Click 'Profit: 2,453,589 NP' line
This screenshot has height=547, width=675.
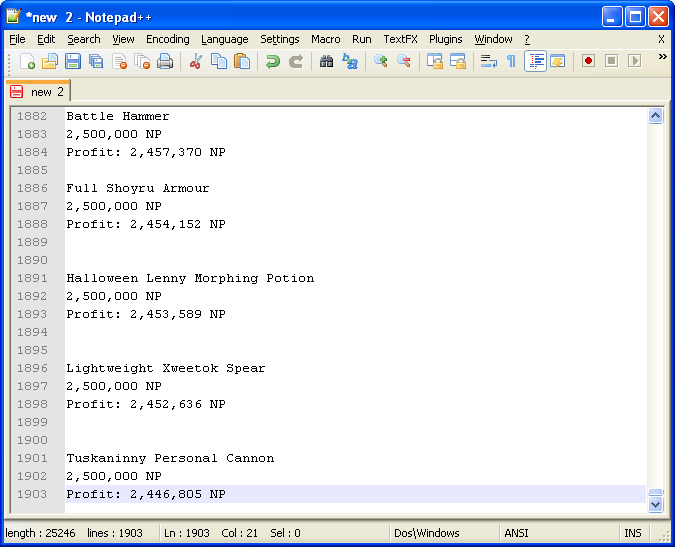coord(146,314)
